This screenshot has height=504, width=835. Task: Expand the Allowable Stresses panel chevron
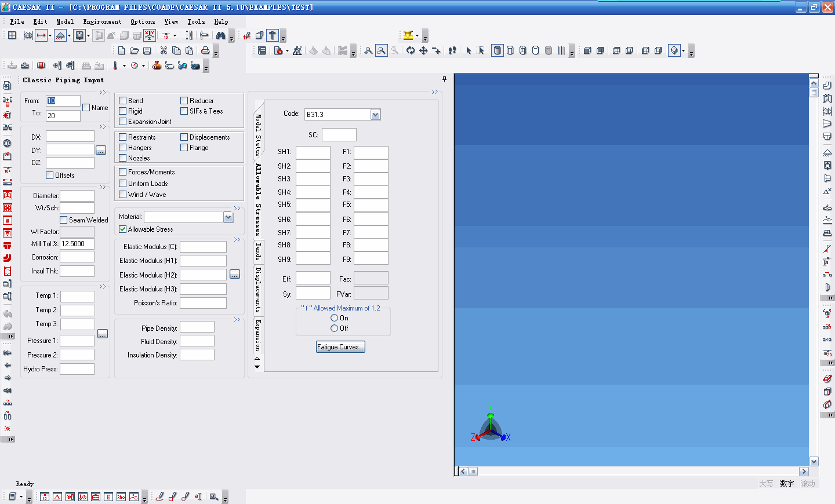click(x=435, y=92)
